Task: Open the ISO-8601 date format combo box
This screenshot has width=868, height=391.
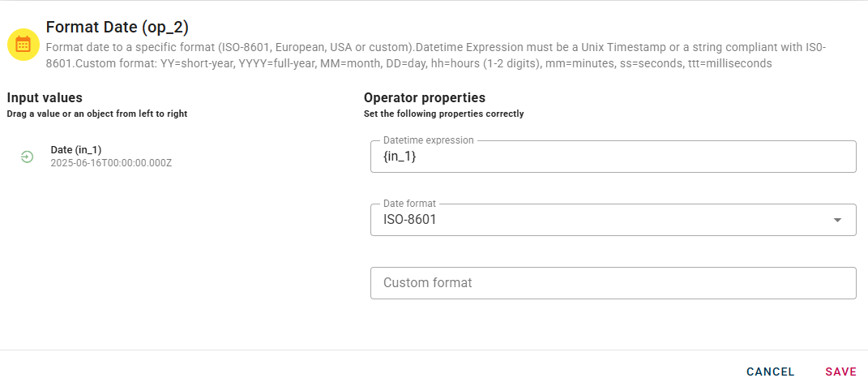Action: point(600,220)
